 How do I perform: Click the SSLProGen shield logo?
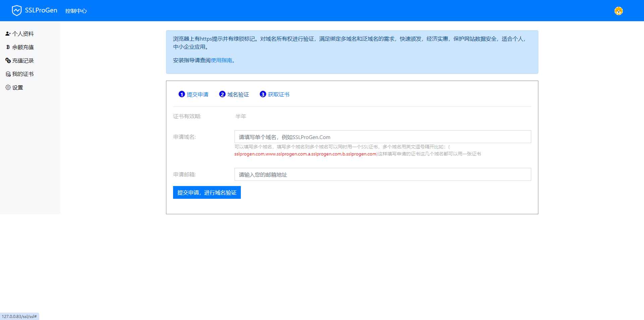pos(17,10)
